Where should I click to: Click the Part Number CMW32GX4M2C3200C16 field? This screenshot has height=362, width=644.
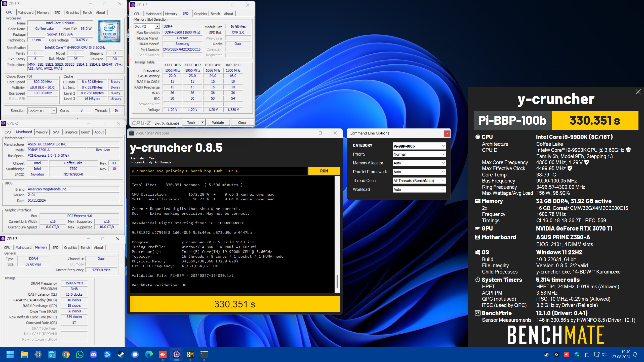click(182, 50)
